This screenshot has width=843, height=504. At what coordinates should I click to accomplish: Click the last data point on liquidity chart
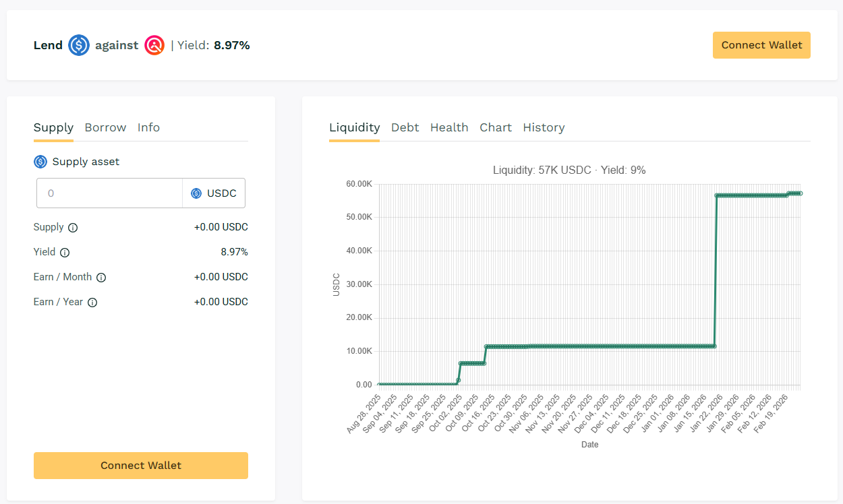800,193
